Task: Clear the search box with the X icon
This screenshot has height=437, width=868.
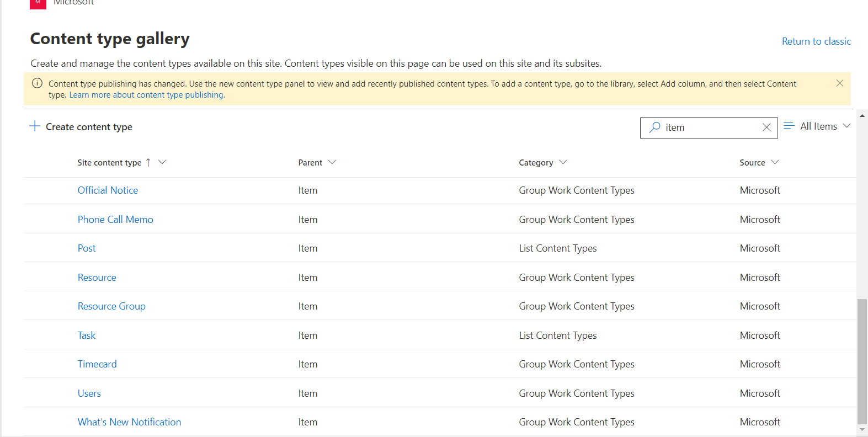Action: [x=766, y=127]
